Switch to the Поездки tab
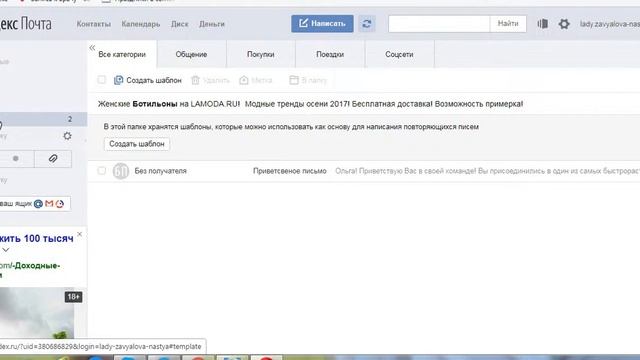The width and height of the screenshot is (640, 360). click(x=330, y=54)
